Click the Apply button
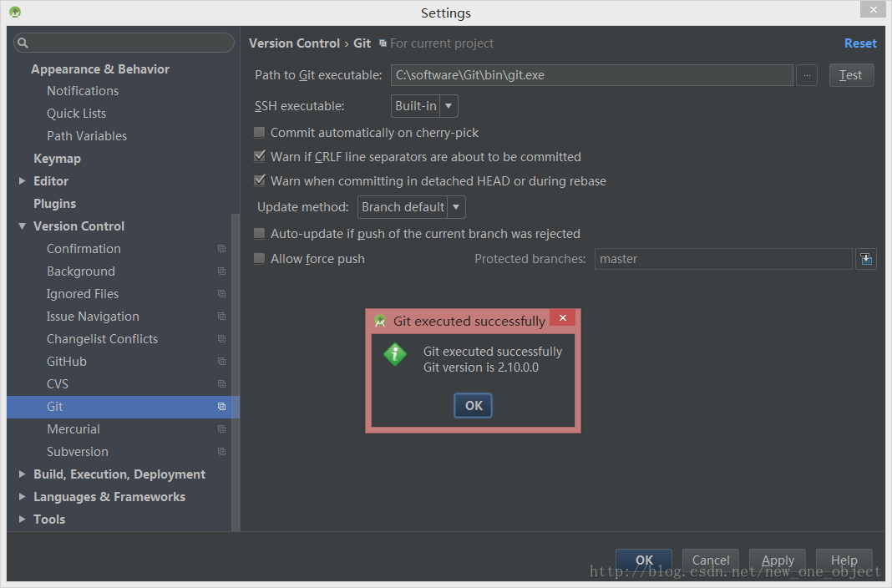 click(x=778, y=560)
